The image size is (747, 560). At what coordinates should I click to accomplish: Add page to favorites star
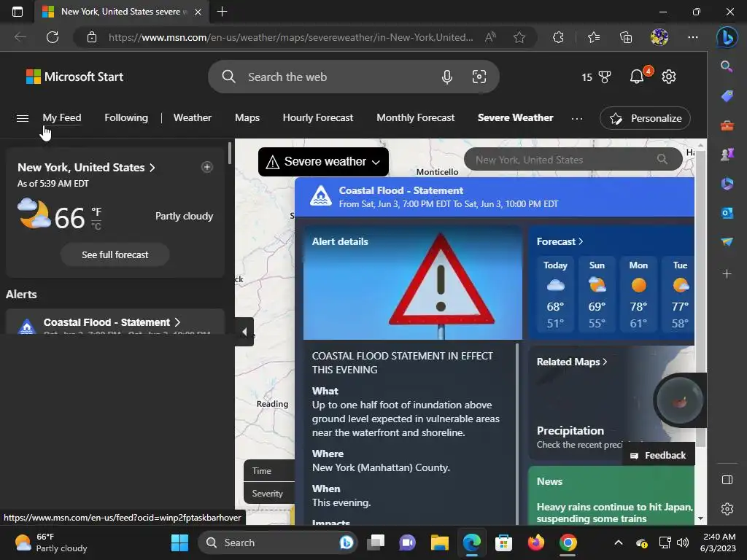click(519, 37)
